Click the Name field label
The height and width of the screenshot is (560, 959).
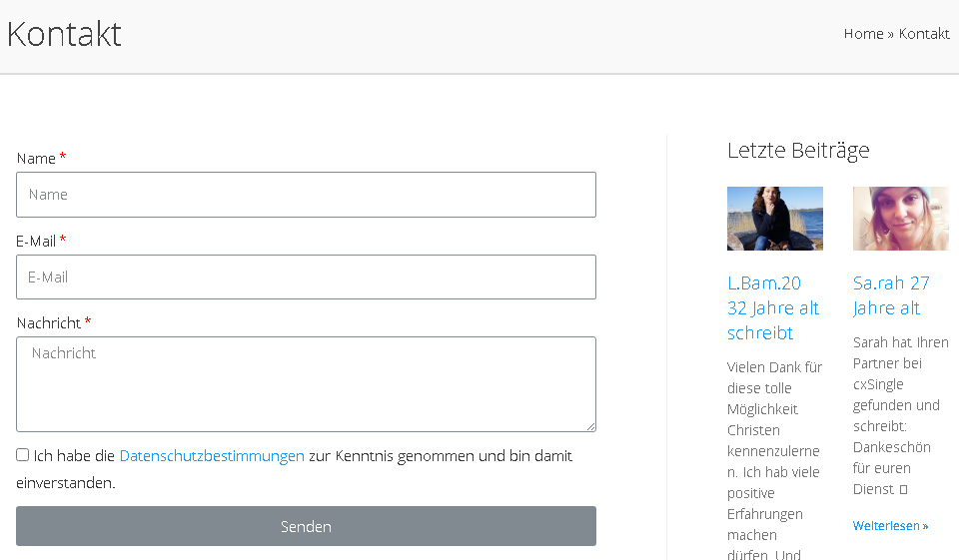click(36, 159)
